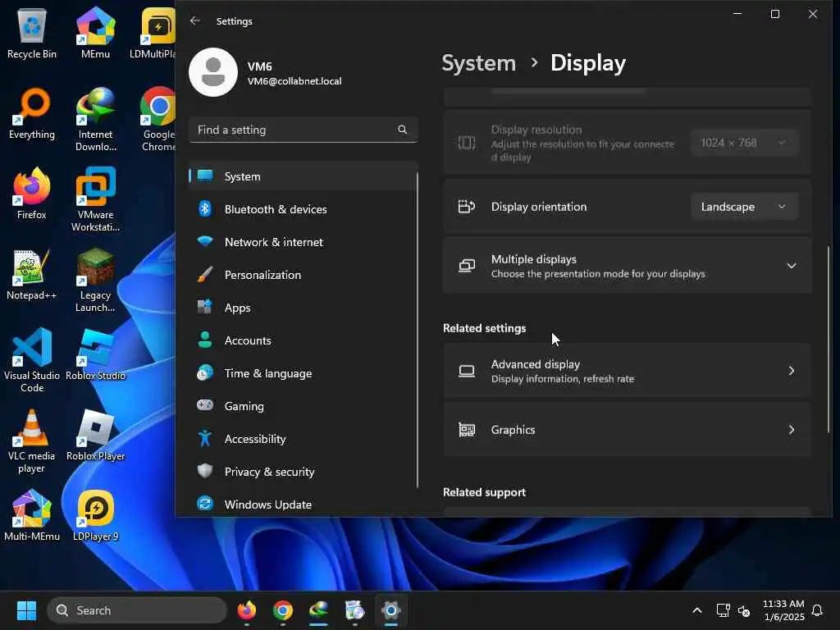Click the VM6 account avatar
This screenshot has height=630, width=840.
[213, 72]
